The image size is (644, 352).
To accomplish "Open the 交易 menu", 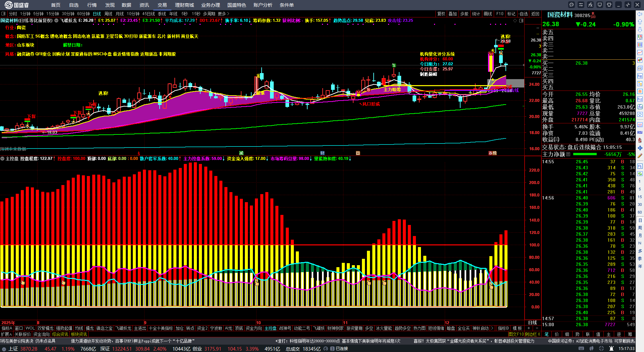I will coord(162,5).
